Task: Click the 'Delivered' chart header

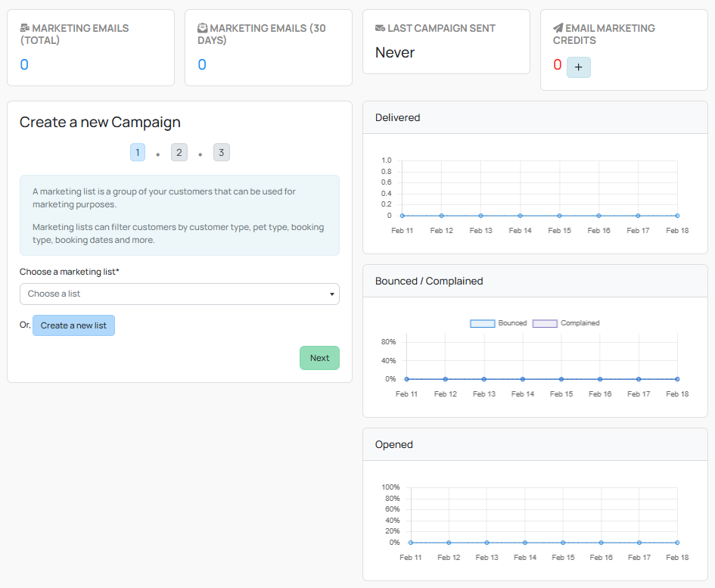Action: [535, 118]
